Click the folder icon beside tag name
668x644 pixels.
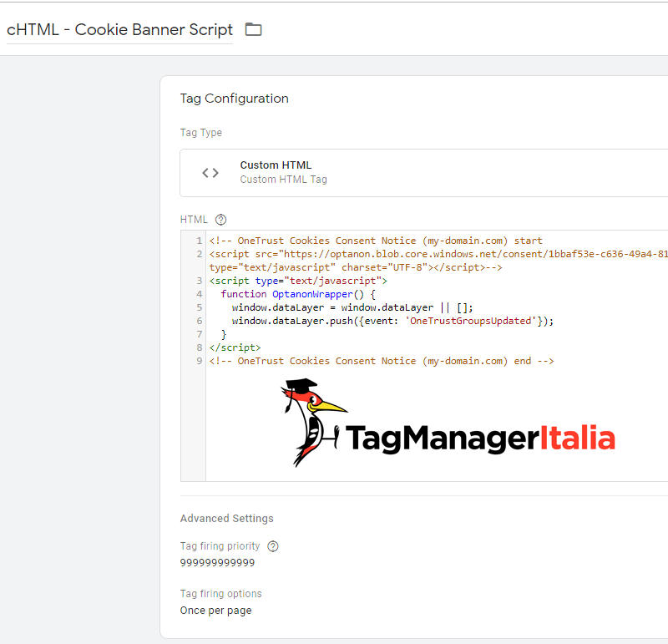(x=254, y=29)
